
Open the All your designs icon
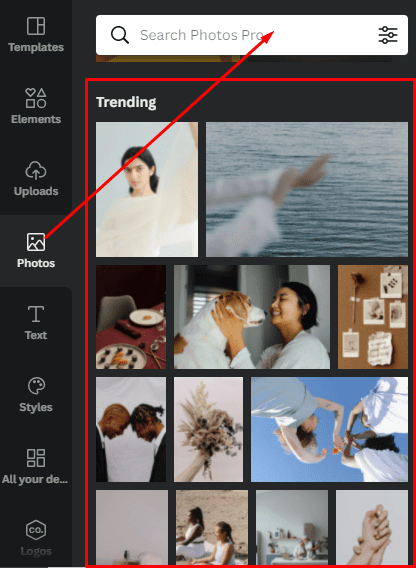[x=36, y=458]
